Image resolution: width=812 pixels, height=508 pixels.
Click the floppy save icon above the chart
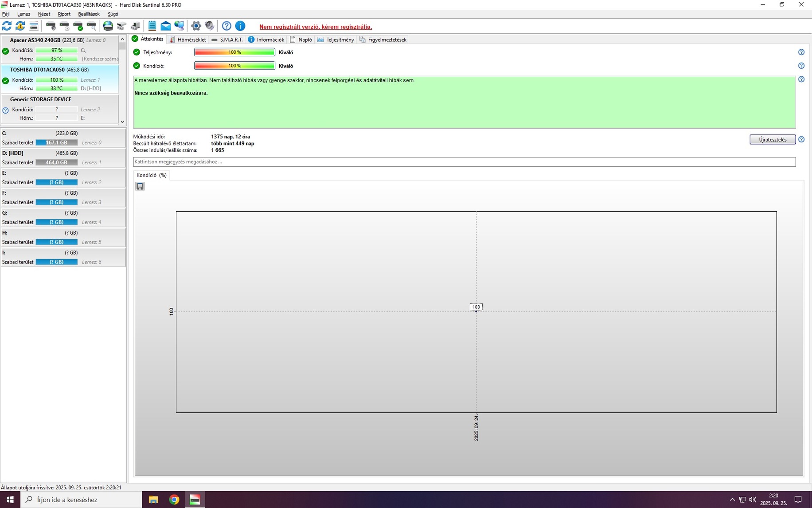pos(140,186)
